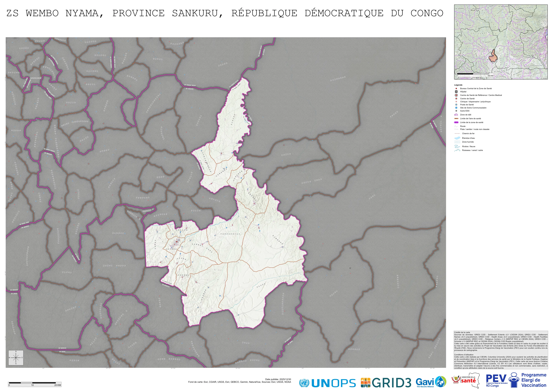The width and height of the screenshot is (554, 392).
Task: Click the Légende heading
Action: tap(458, 85)
